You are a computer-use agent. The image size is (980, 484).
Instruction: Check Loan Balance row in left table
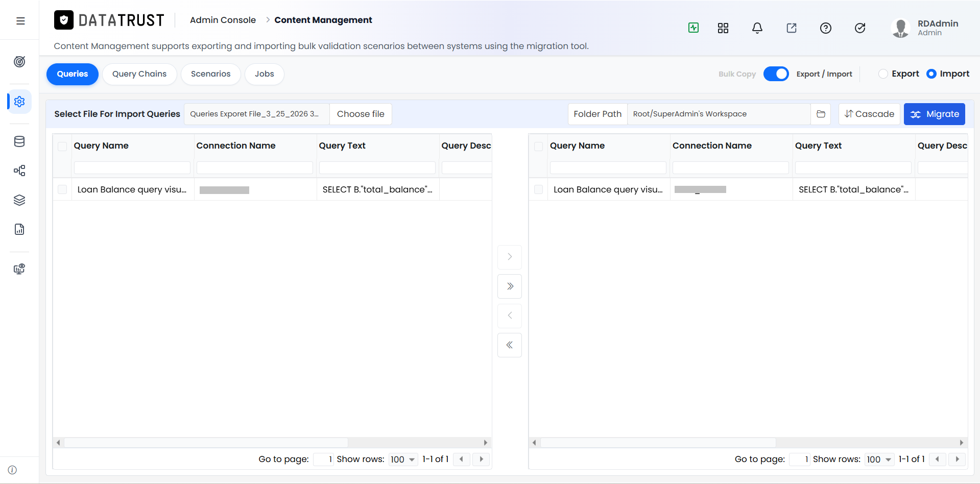pos(62,189)
